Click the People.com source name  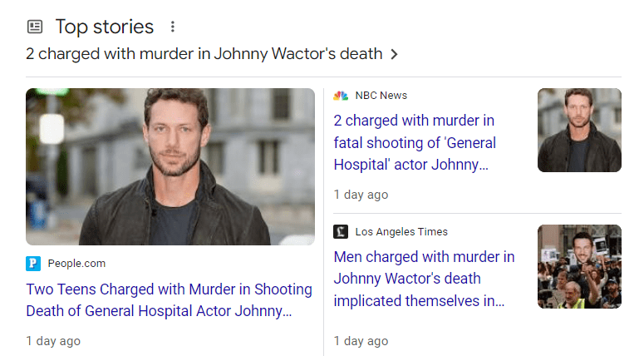pyautogui.click(x=76, y=264)
